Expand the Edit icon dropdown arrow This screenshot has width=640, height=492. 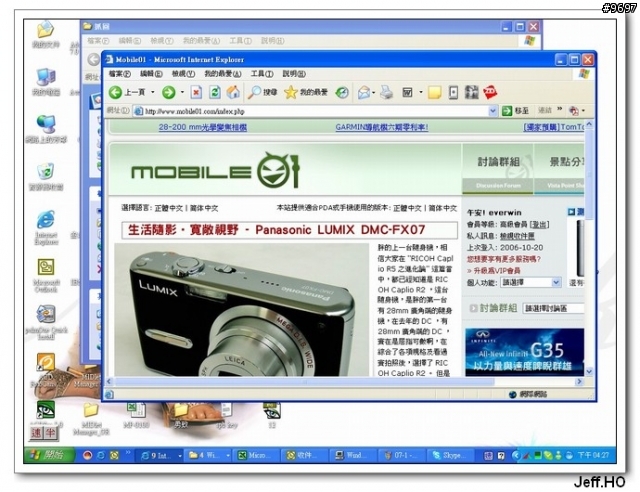tap(420, 93)
